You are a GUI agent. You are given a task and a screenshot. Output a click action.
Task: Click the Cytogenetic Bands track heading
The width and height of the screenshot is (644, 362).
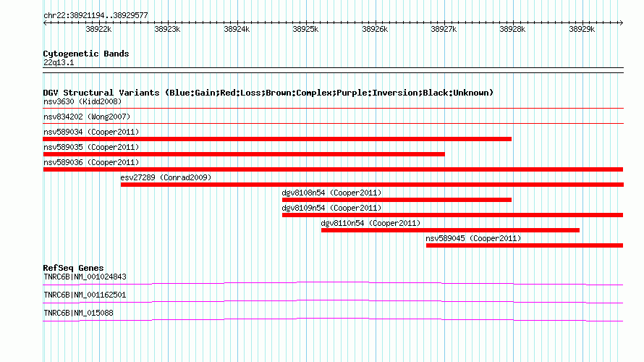click(x=86, y=54)
